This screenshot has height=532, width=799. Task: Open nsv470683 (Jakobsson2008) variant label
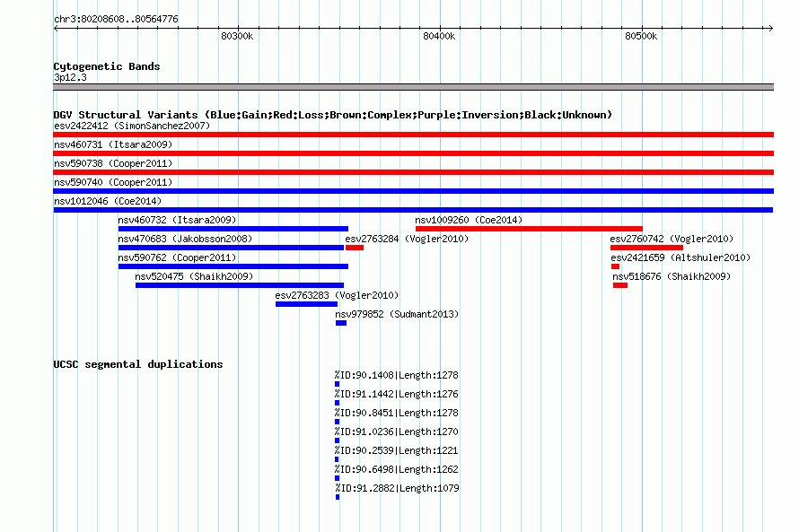[186, 239]
